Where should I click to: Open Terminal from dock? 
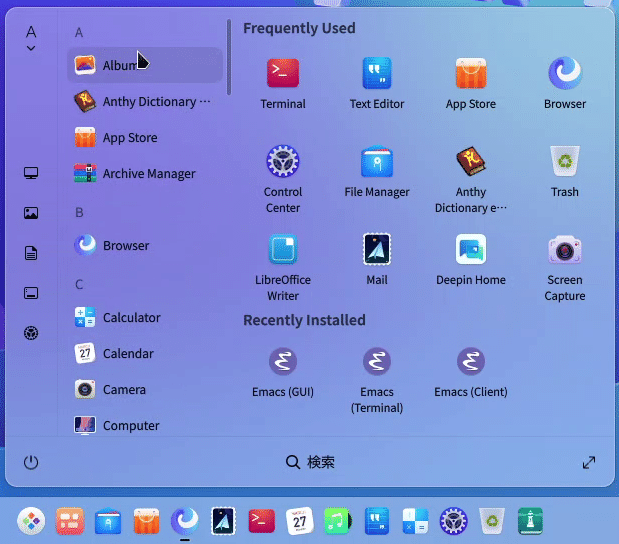[x=261, y=521]
